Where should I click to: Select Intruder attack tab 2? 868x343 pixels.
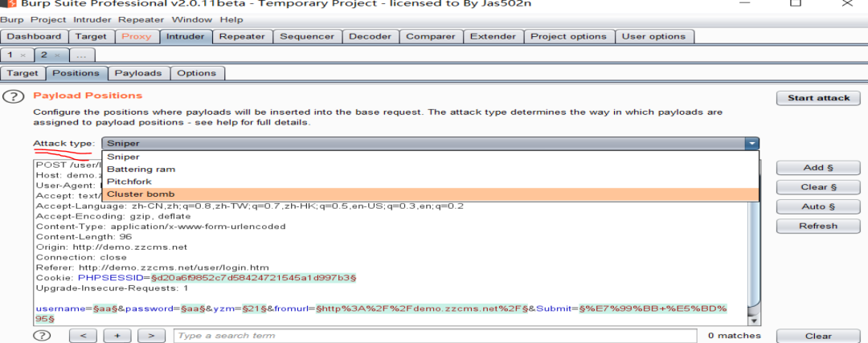[43, 55]
